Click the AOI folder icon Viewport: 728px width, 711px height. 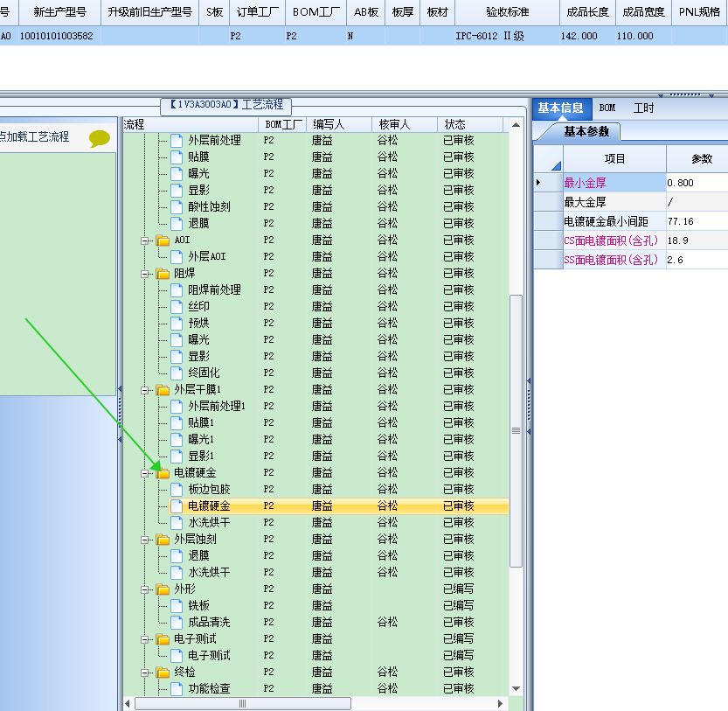(x=163, y=240)
